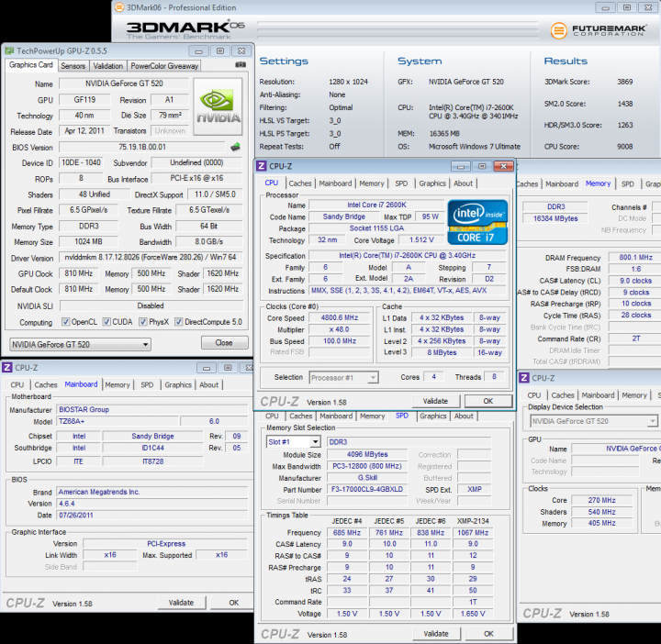This screenshot has height=644, width=661.
Task: Close the front CPU-Z window with red X
Action: (x=503, y=166)
